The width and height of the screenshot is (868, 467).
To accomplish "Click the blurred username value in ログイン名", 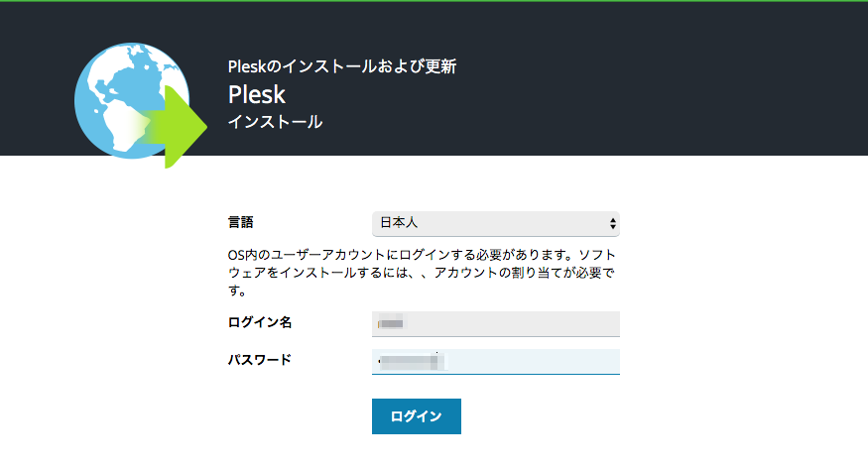I will point(392,323).
